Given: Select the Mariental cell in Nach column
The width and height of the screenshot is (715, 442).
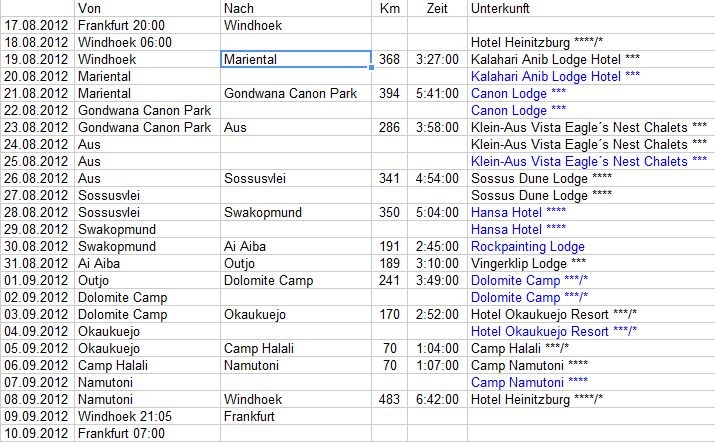Looking at the screenshot, I should point(295,59).
